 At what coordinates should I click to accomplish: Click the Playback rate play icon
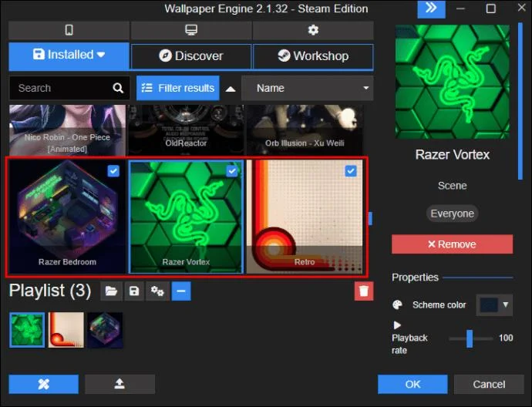click(397, 325)
